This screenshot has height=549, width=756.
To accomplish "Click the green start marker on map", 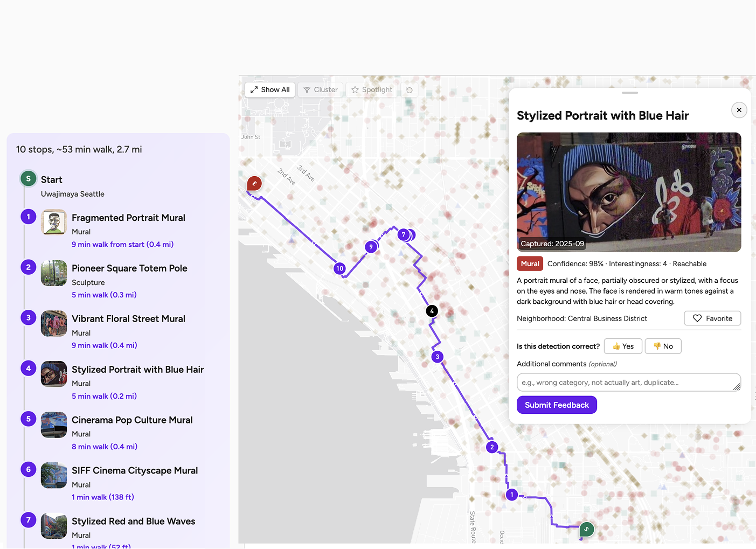I will tap(586, 530).
